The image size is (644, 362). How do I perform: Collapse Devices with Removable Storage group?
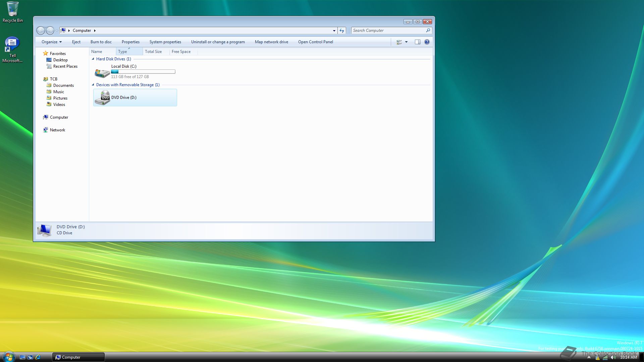93,85
